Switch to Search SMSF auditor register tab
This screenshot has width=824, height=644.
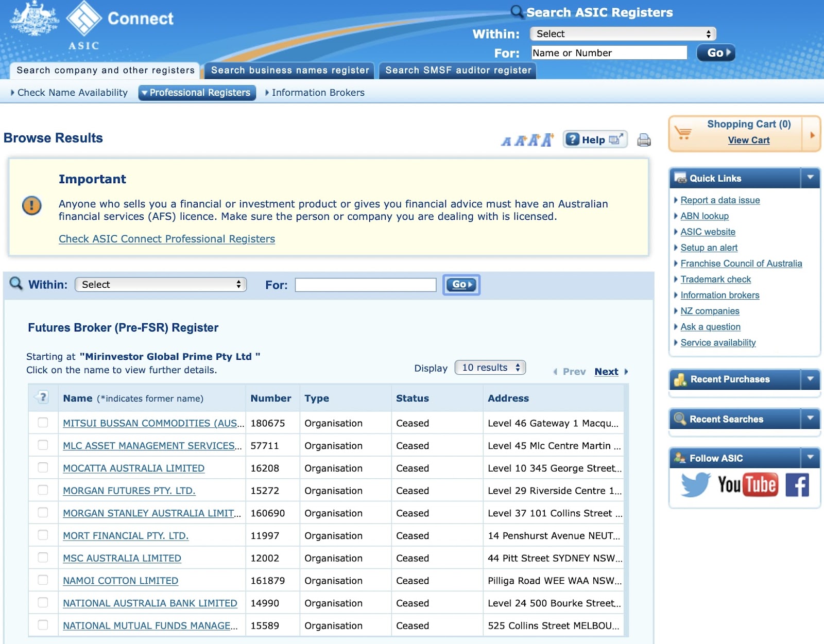tap(458, 70)
